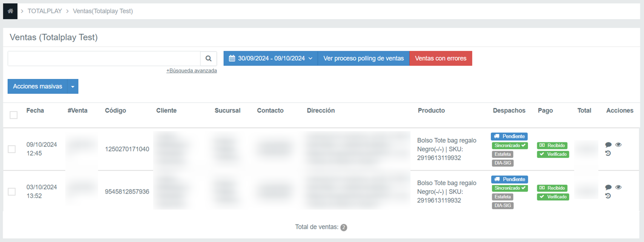Click the Ventas (Totalplay Test) page title
This screenshot has width=644, height=242.
54,37
